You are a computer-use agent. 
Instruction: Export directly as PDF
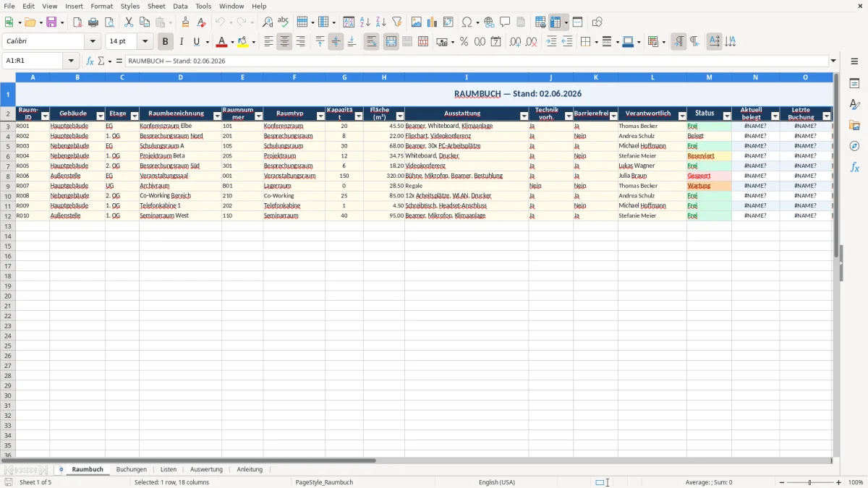pos(77,22)
